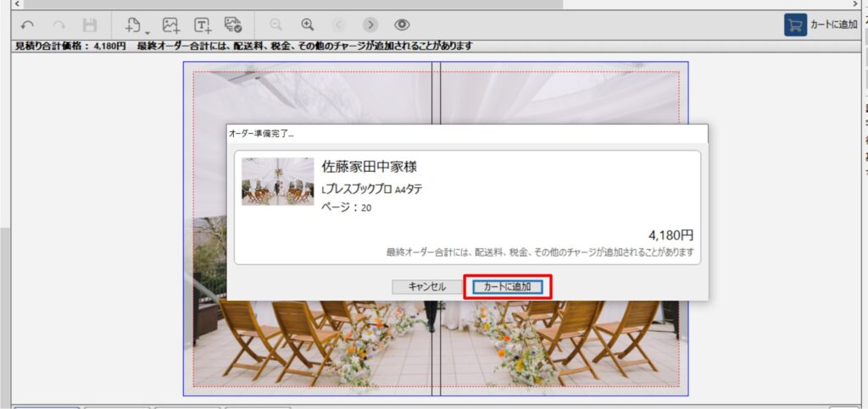Viewport: 868px width, 409px height.
Task: Click the blue shopping cart icon
Action: point(794,25)
